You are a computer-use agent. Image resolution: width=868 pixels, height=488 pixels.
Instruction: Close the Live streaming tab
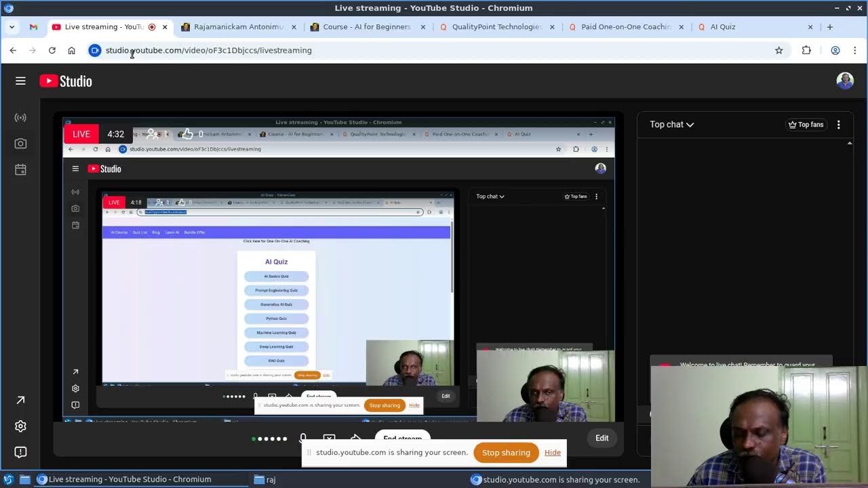(x=164, y=27)
